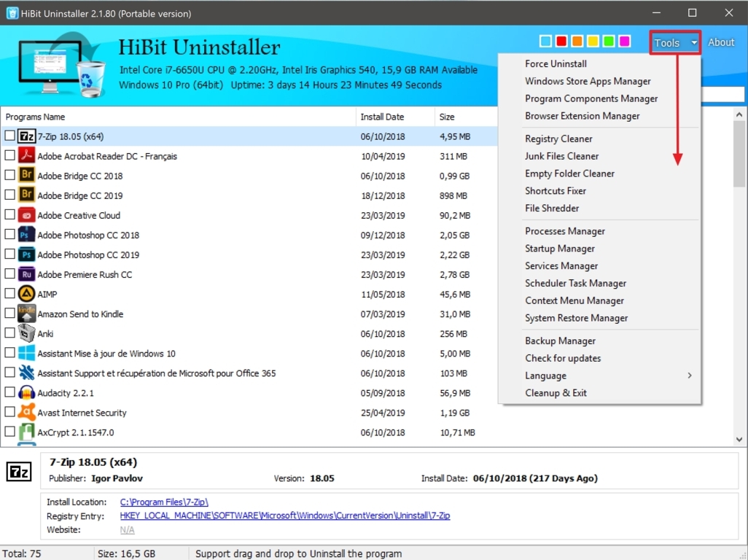
Task: Pick the red theme color swatch
Action: 561,41
